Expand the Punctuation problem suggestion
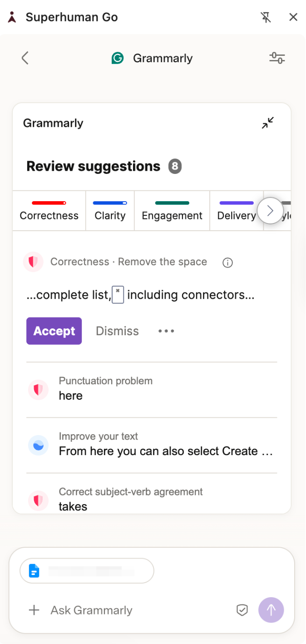Image resolution: width=306 pixels, height=644 pixels. click(x=152, y=390)
